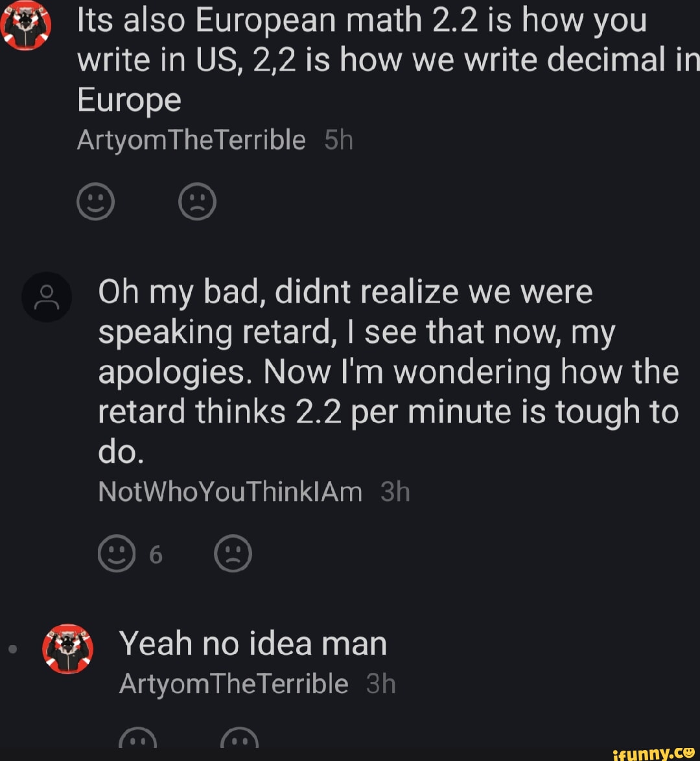Open avatar beside "Yeah no idea man"
The height and width of the screenshot is (761, 700).
tap(67, 649)
